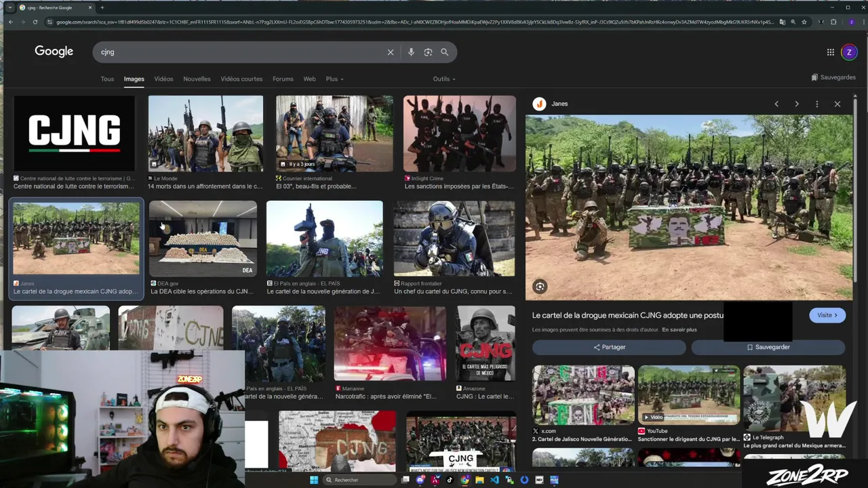Search inside image with the Lens icon on preview
Screen dimensions: 868x488
[540, 287]
